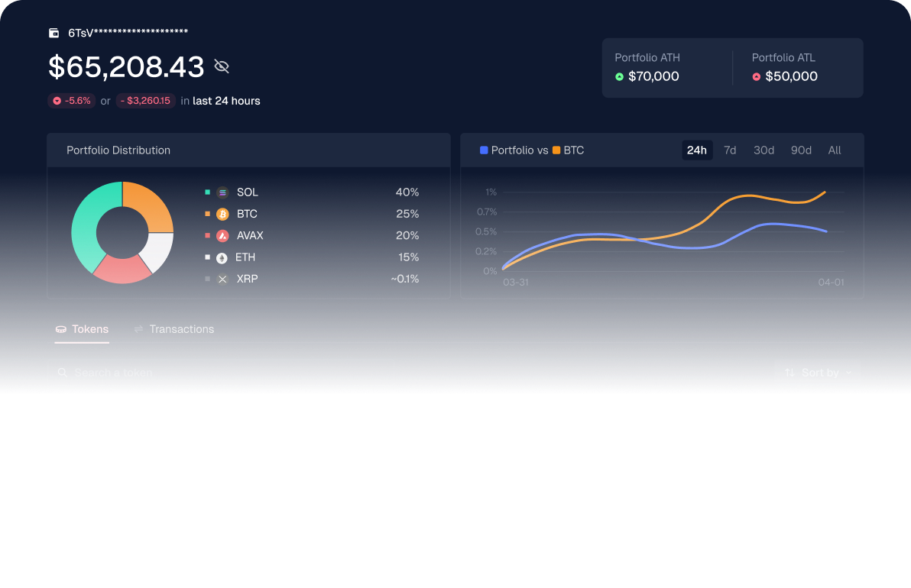Click the orange BTC legend swatch in distribution list

(x=207, y=214)
